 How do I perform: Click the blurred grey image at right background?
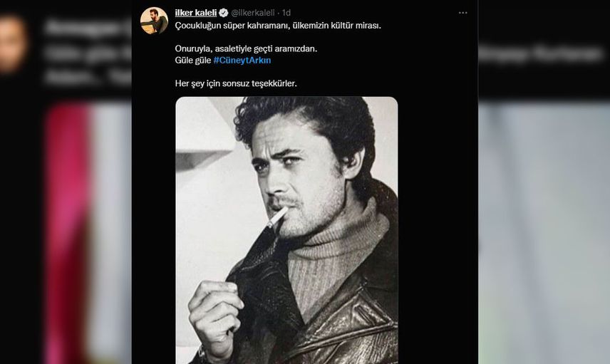click(x=544, y=234)
